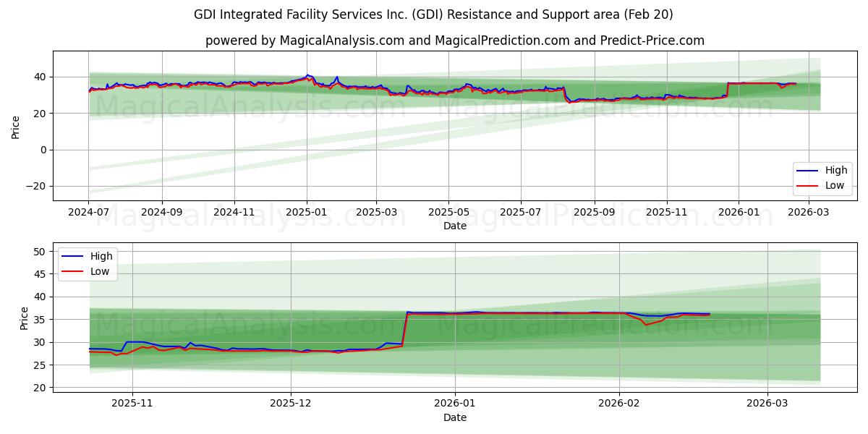Click the 2026-03 date label on bottom chart
The height and width of the screenshot is (434, 868).
tap(768, 405)
